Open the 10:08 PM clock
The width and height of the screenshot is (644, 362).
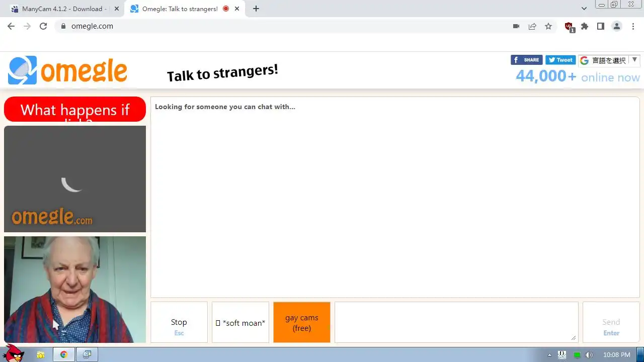tap(616, 355)
